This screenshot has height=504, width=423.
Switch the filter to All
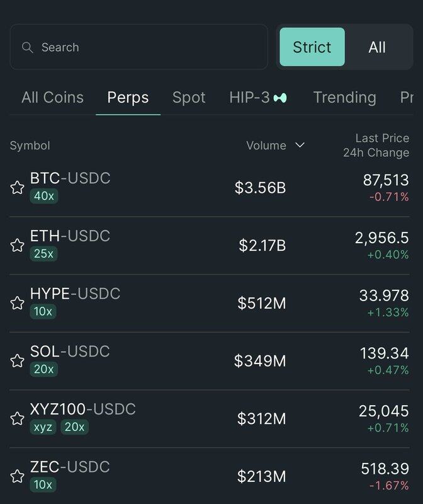pyautogui.click(x=377, y=47)
